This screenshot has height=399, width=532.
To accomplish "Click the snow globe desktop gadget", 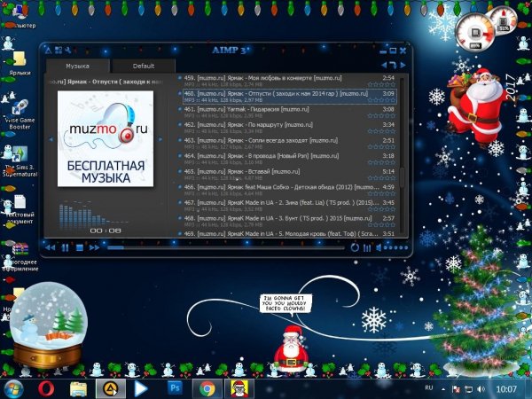I will coord(48,325).
